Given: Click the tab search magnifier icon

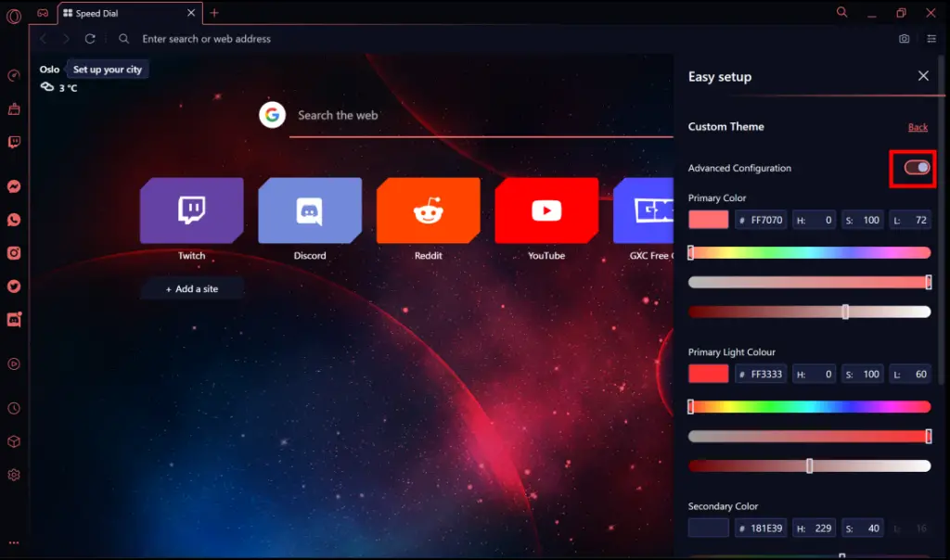Looking at the screenshot, I should coord(841,12).
